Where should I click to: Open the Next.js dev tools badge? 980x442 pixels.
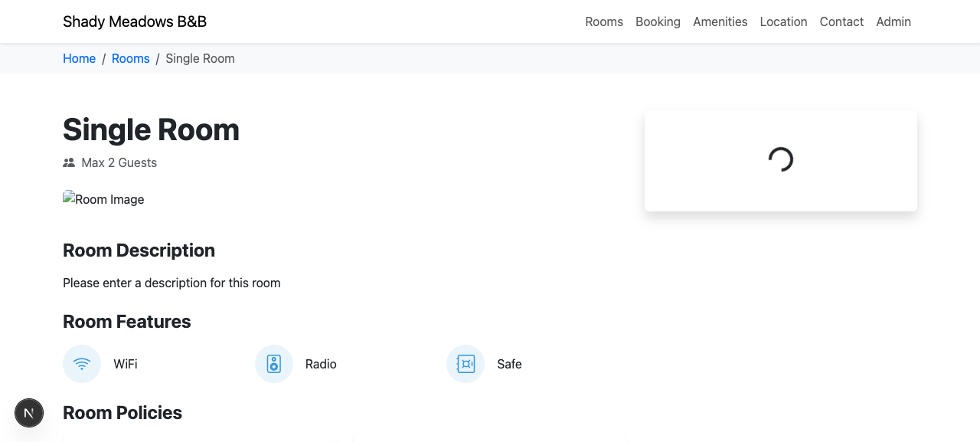[29, 413]
